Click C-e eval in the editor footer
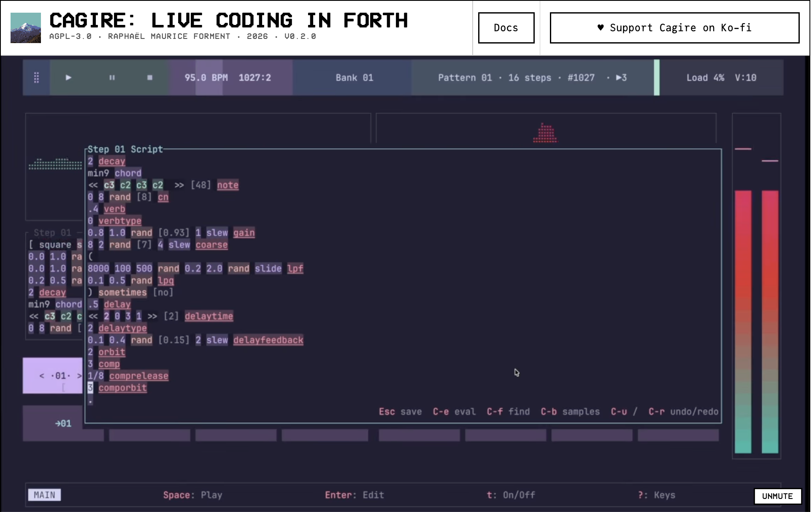The height and width of the screenshot is (512, 812). 455,412
